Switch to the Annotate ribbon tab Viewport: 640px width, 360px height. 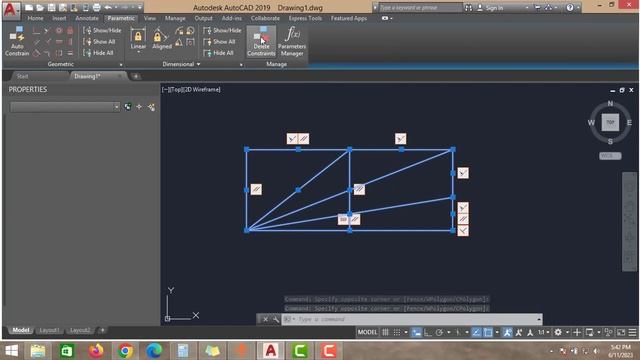(87, 18)
